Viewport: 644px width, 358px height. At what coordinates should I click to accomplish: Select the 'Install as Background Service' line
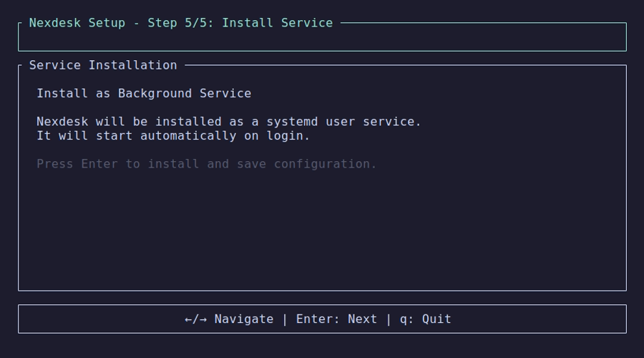coord(144,94)
